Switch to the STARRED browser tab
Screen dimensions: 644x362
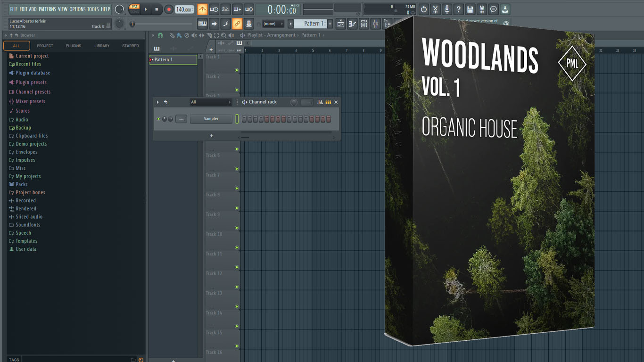(131, 46)
